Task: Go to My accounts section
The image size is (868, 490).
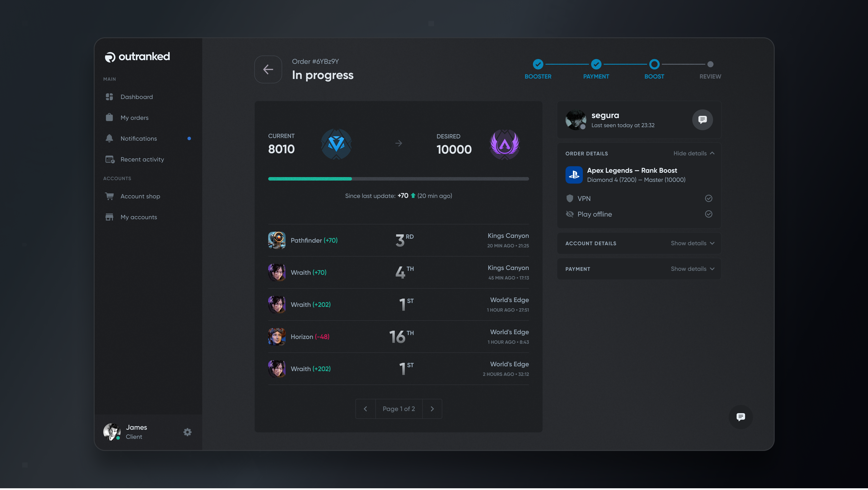Action: (x=138, y=217)
